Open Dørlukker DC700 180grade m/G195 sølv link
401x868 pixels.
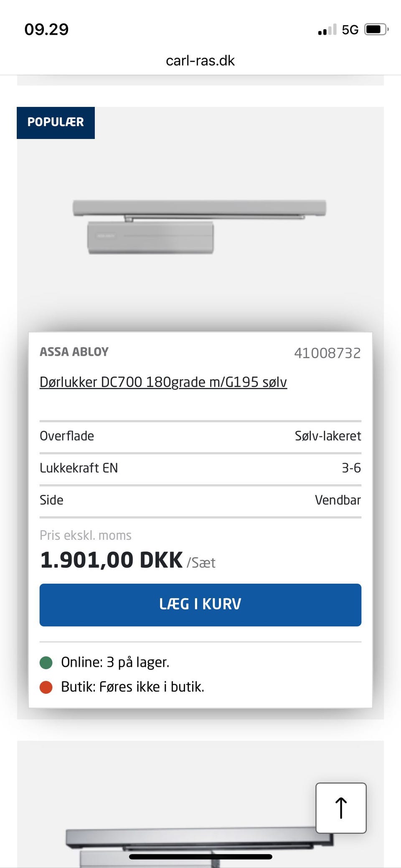coord(163,382)
